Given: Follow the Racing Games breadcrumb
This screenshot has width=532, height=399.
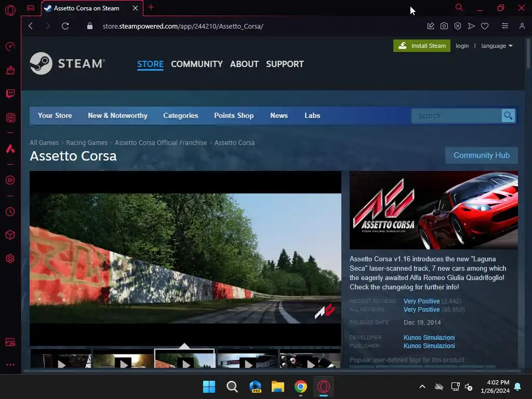Looking at the screenshot, I should click(87, 143).
